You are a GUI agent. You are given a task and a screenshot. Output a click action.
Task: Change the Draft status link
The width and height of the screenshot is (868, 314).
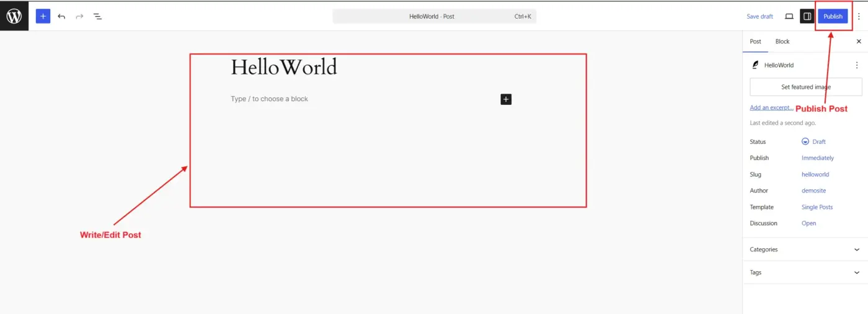click(x=819, y=142)
